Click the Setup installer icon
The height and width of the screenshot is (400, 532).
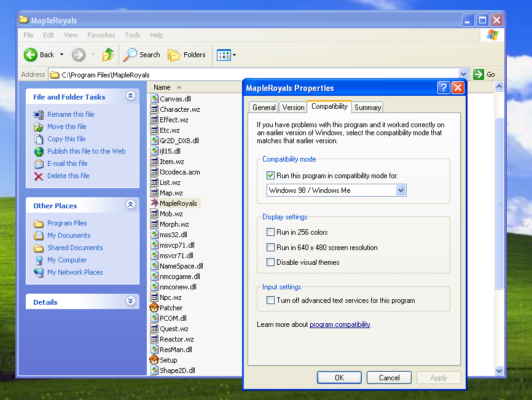point(154,360)
